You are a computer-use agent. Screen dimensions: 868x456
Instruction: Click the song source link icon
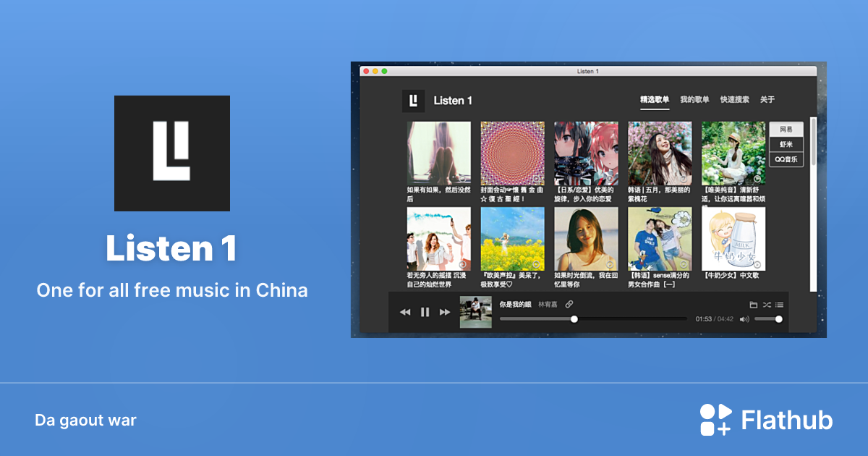point(569,304)
